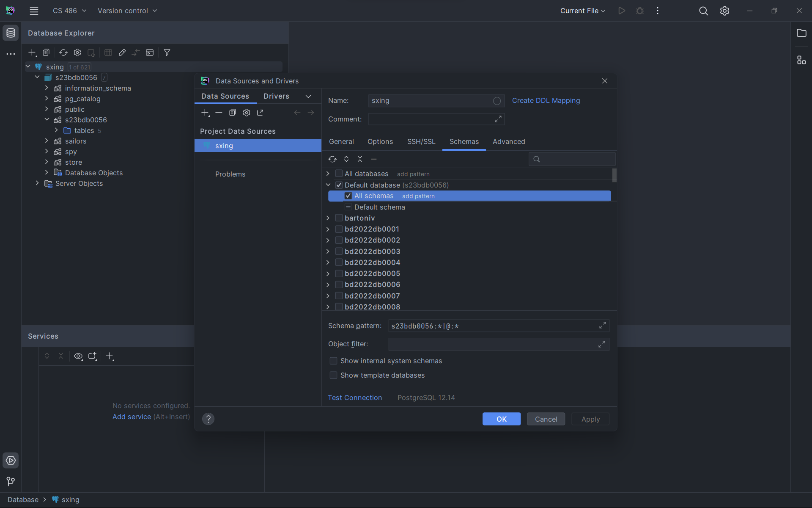Expand the sailors schema in tree
812x508 pixels.
[47, 141]
